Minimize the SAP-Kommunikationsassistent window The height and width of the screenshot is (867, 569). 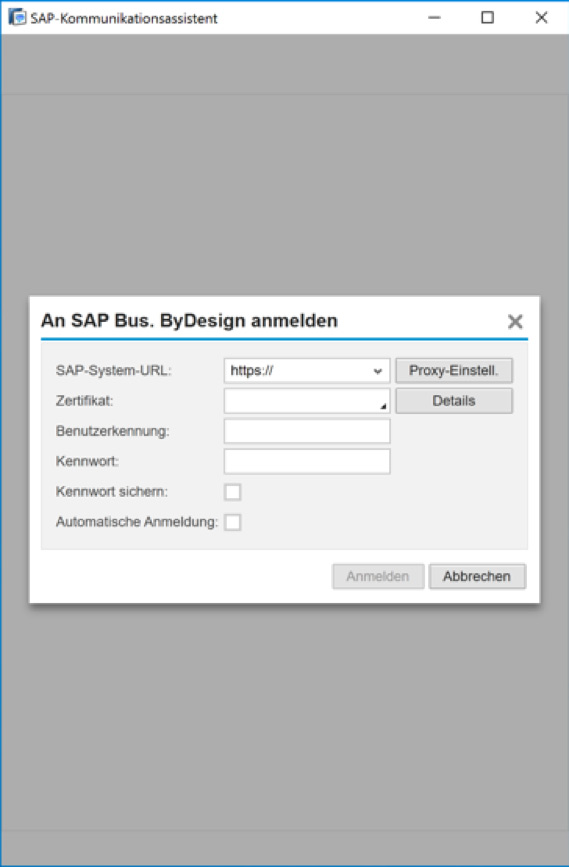click(435, 18)
